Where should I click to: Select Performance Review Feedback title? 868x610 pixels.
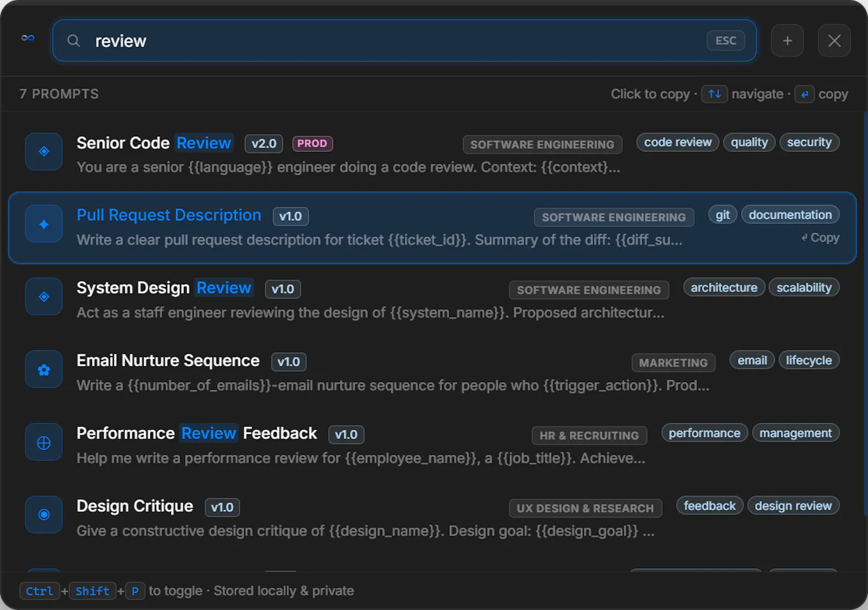[x=196, y=433]
